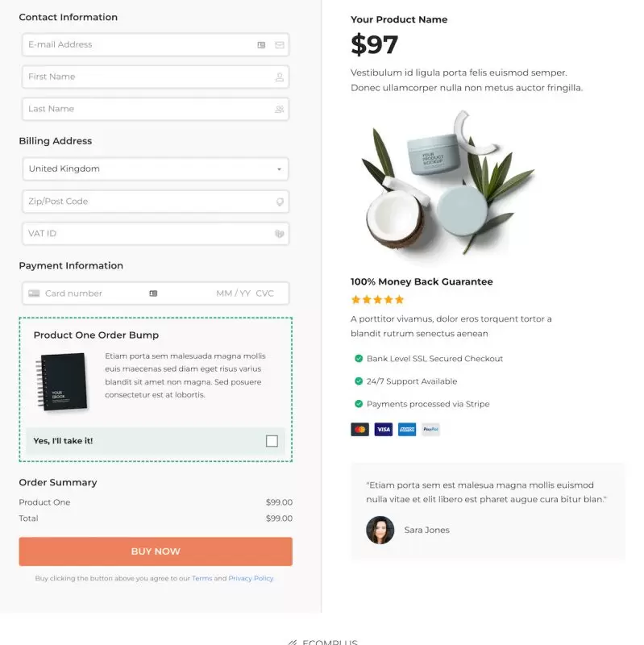Click the Mastercard payment logo
This screenshot has height=645, width=644.
[359, 429]
